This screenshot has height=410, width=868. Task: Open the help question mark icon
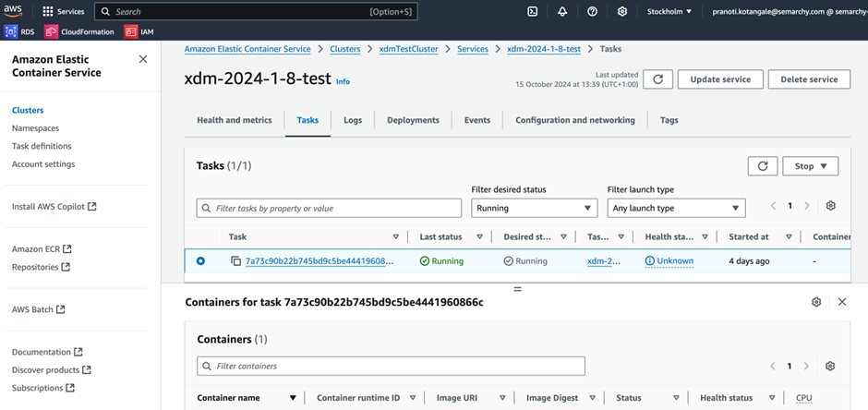click(592, 12)
